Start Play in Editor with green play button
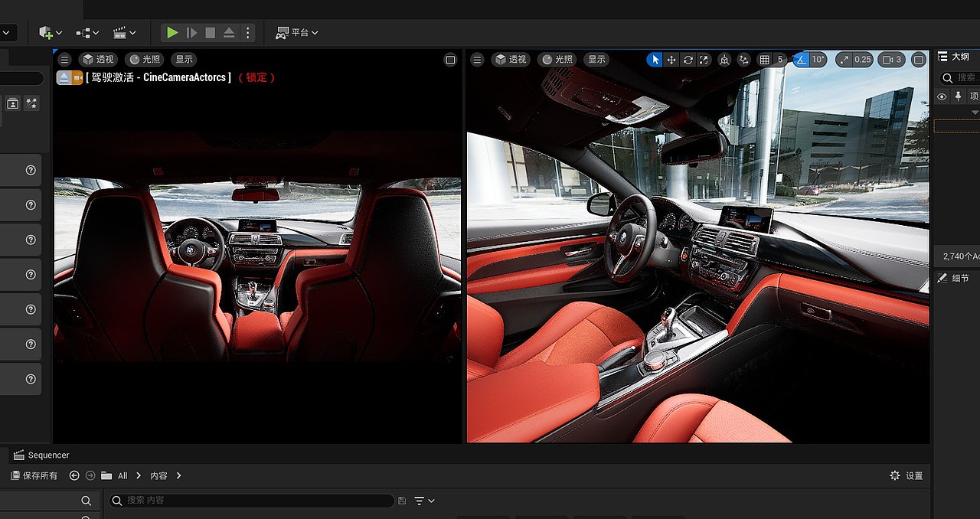980x519 pixels. [x=172, y=33]
